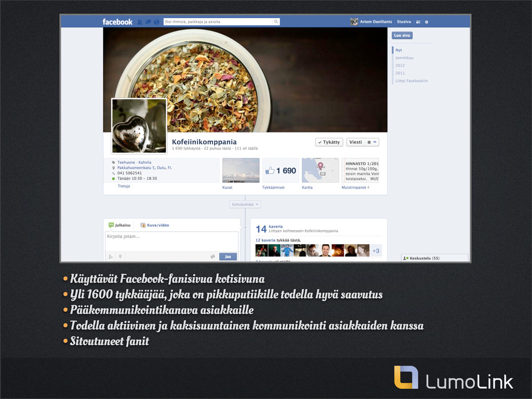Click the add location pin icon
This screenshot has height=399, width=532.
tap(120, 257)
